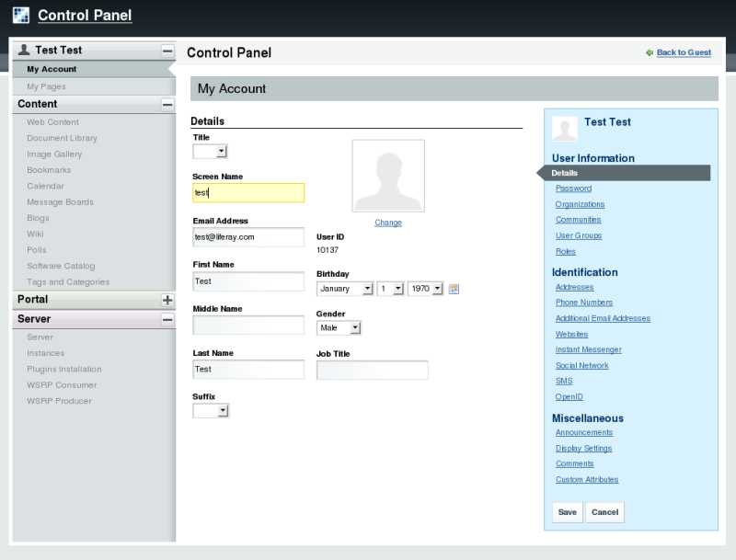
Task: Open the Gender dropdown
Action: pyautogui.click(x=339, y=328)
